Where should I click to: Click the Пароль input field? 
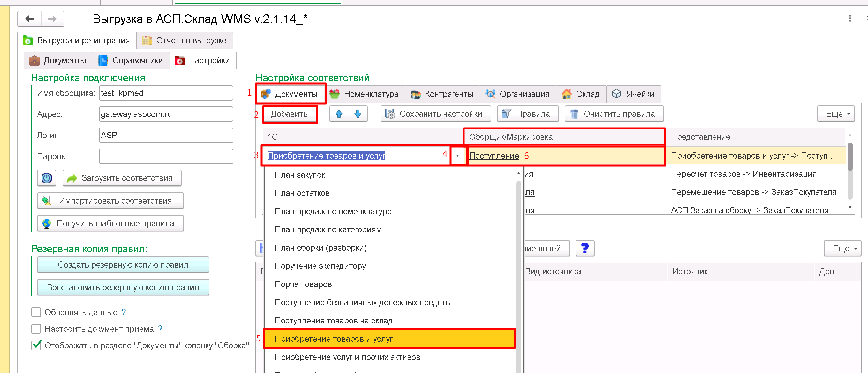click(166, 157)
